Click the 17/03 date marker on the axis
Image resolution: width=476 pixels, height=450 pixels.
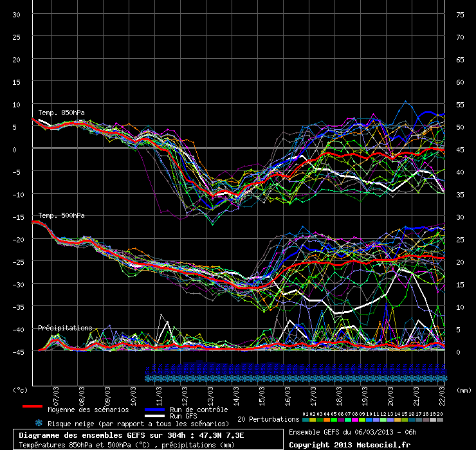313,391
